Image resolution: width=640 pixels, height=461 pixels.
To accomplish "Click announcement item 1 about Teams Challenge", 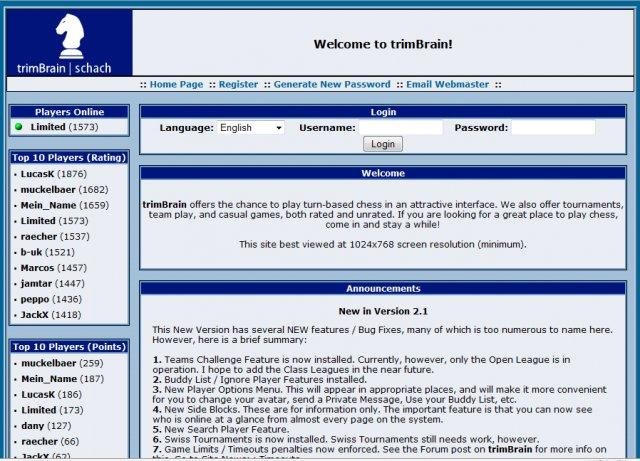I will pos(362,365).
